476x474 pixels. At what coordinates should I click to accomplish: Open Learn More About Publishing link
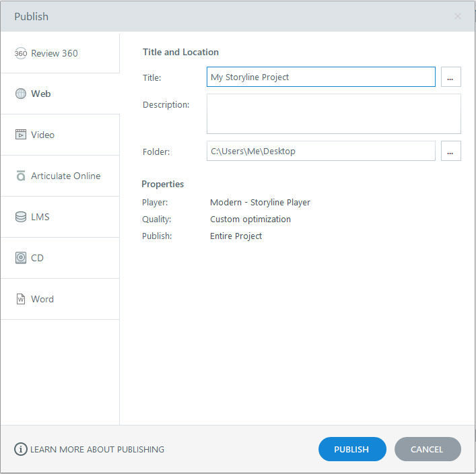point(97,449)
